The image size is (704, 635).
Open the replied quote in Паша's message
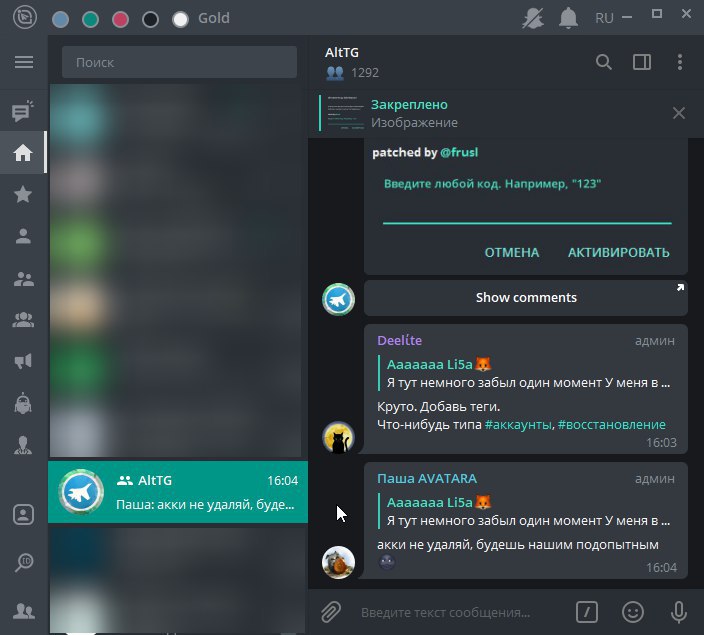(525, 512)
